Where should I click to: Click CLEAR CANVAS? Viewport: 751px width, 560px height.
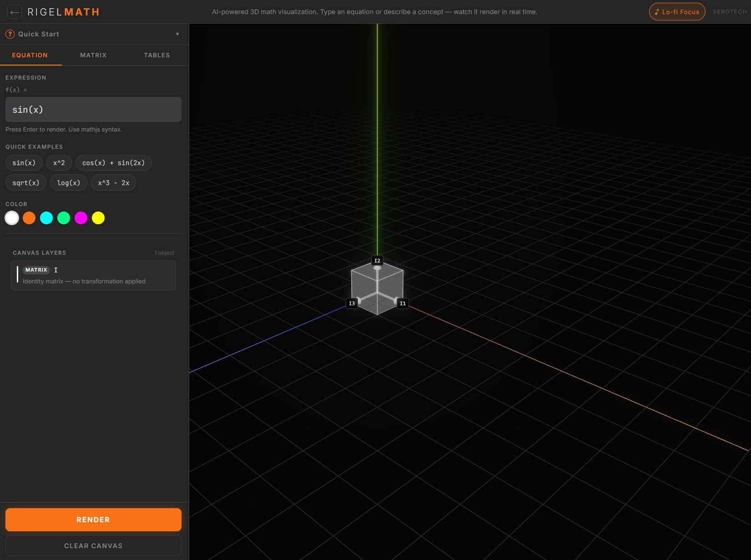coord(93,545)
